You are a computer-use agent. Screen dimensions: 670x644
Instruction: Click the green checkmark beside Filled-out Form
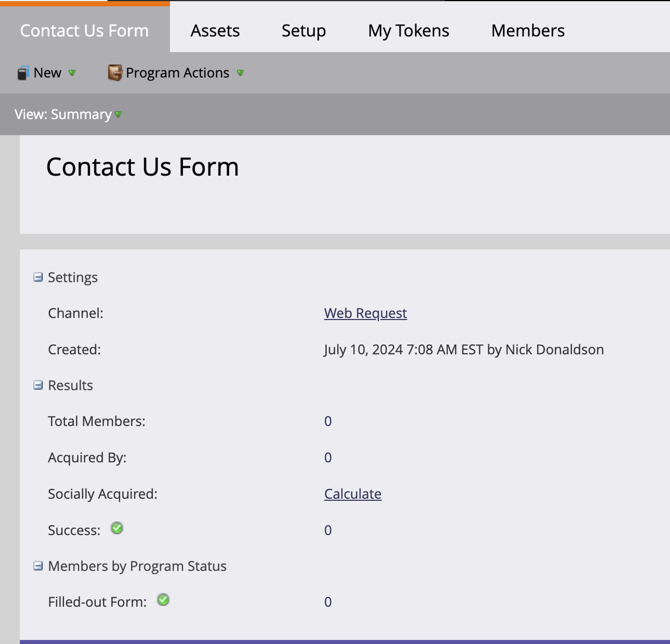pyautogui.click(x=163, y=600)
